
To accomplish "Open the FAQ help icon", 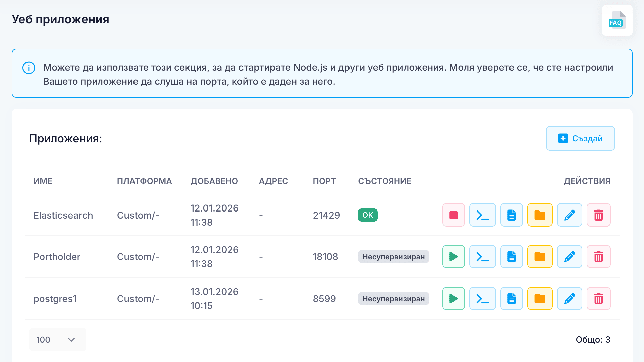I will [x=617, y=20].
